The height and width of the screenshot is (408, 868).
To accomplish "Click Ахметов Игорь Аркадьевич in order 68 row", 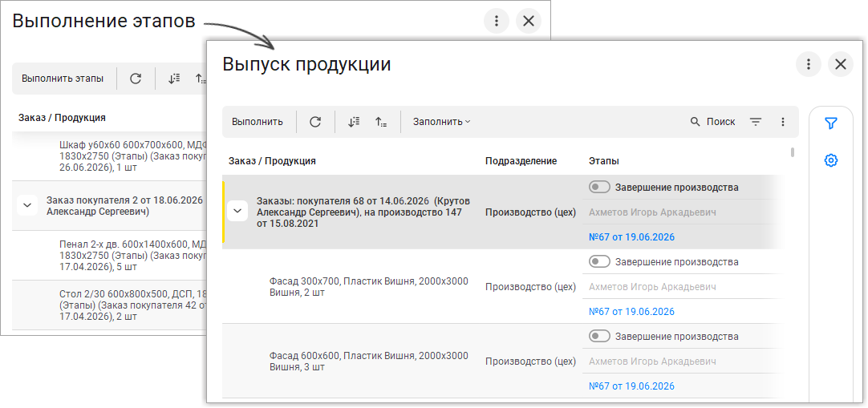I will tap(653, 212).
